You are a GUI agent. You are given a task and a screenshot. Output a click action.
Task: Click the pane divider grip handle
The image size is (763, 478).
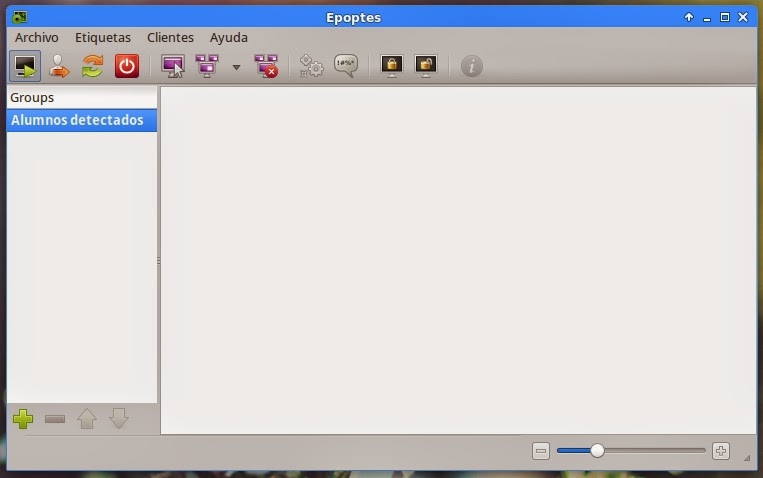[159, 261]
